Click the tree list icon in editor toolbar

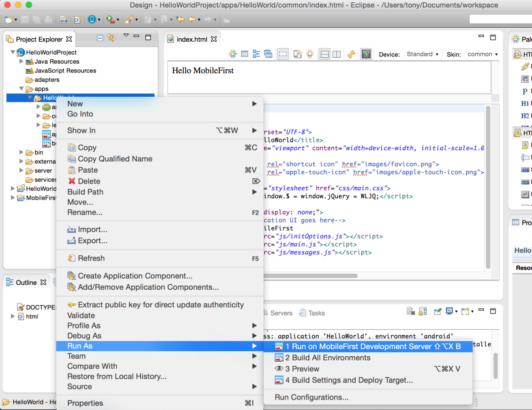pyautogui.click(x=256, y=54)
